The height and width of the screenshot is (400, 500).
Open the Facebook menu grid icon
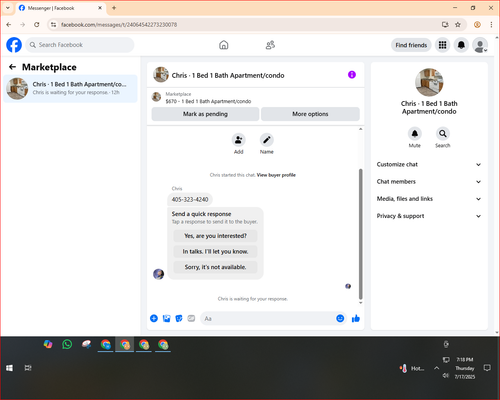[442, 45]
